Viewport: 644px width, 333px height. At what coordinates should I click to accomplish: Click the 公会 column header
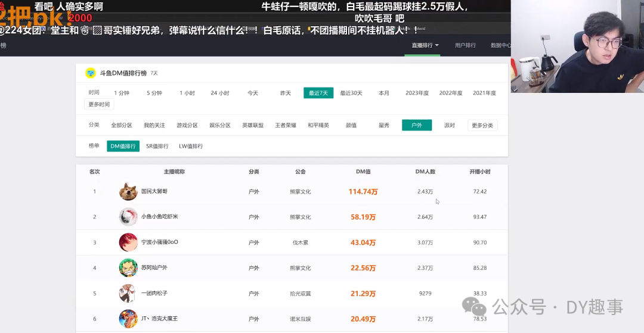(300, 172)
